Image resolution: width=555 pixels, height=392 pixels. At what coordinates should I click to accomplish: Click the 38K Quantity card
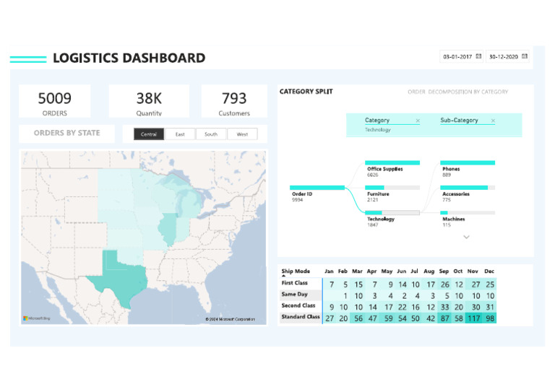pyautogui.click(x=149, y=101)
